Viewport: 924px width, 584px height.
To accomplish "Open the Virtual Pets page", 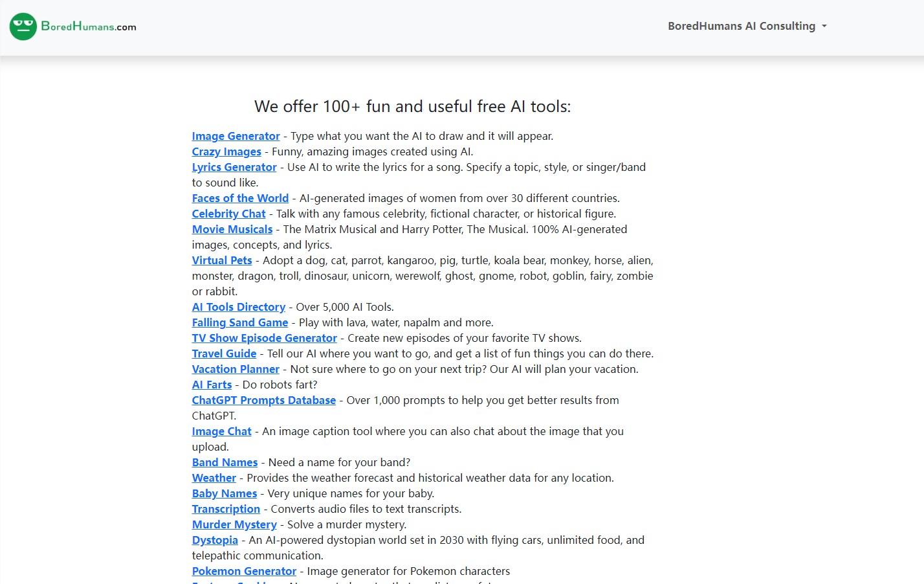I will point(222,260).
